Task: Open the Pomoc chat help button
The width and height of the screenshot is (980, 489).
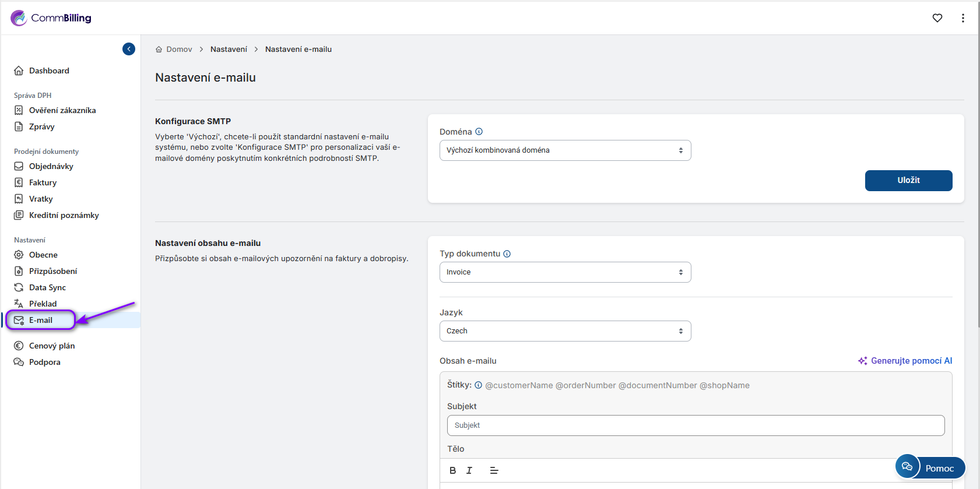Action: click(930, 467)
